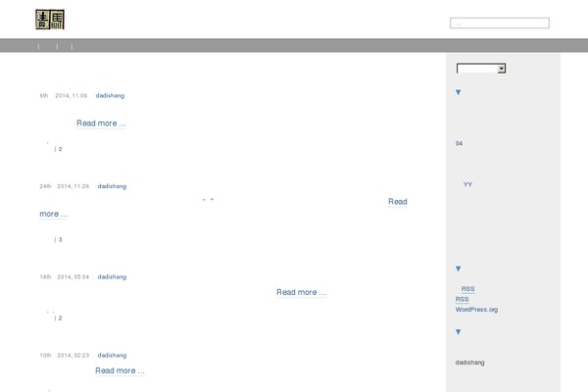Visit the WordPress.org link
Viewport: 588px width, 392px height.
tap(476, 310)
